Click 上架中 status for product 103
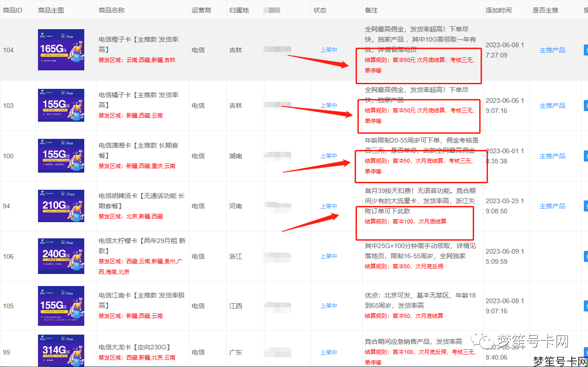This screenshot has height=367, width=588. coord(329,106)
